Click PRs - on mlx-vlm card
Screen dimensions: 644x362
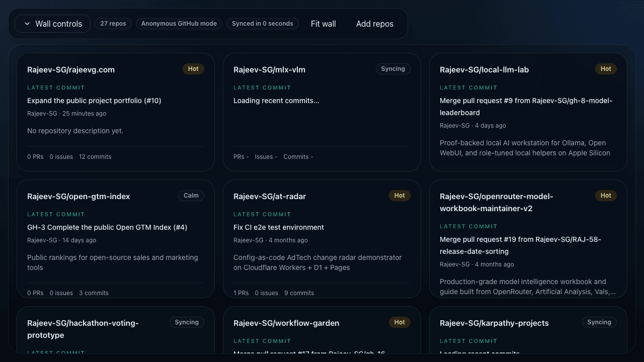(241, 157)
